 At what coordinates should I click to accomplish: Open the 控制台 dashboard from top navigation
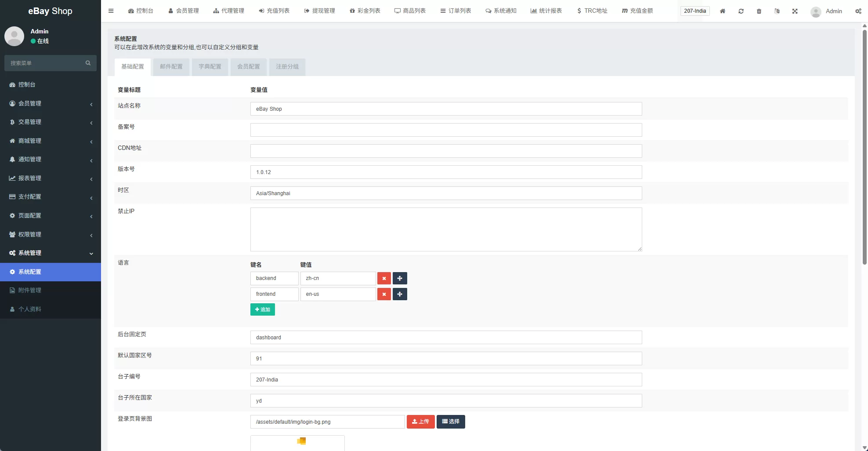coord(141,11)
